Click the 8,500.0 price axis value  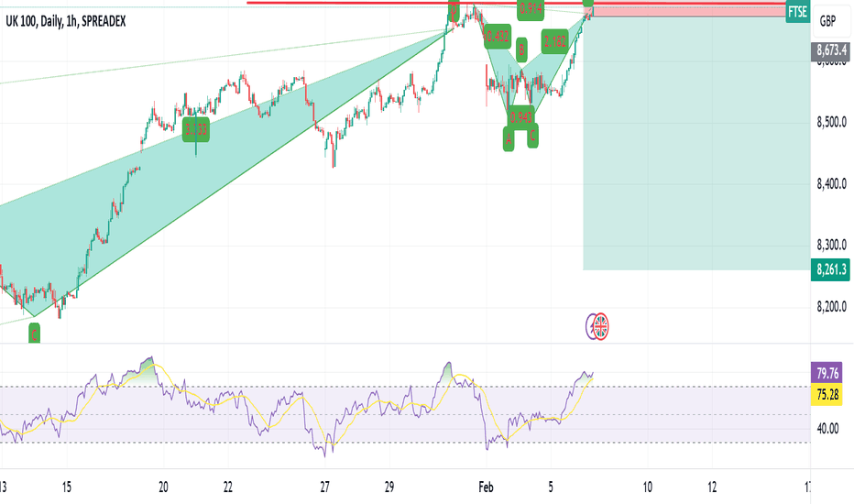pyautogui.click(x=832, y=122)
